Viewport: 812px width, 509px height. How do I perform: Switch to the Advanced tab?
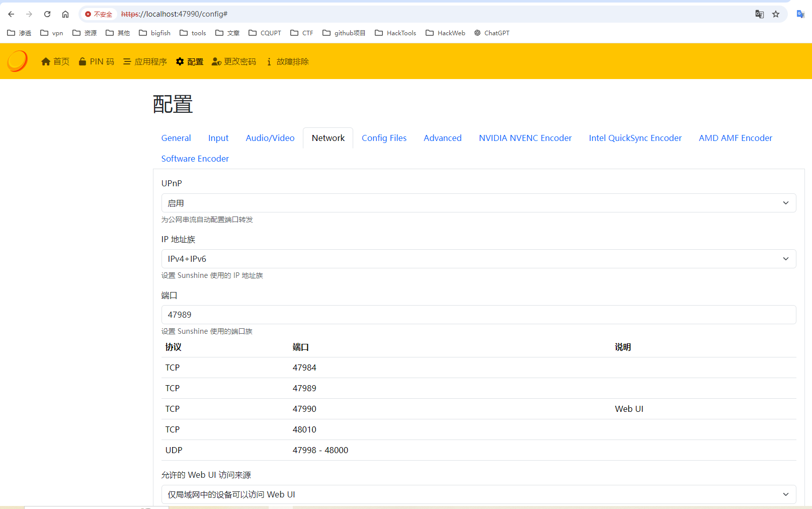[443, 138]
